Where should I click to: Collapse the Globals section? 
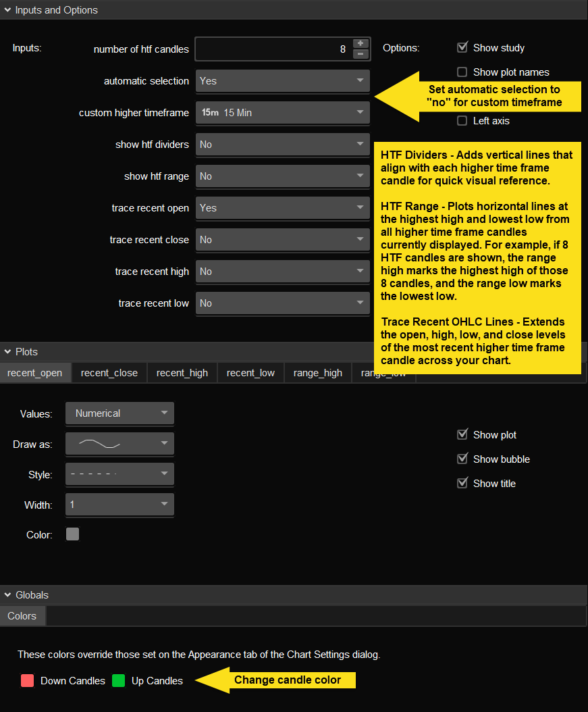(x=7, y=595)
